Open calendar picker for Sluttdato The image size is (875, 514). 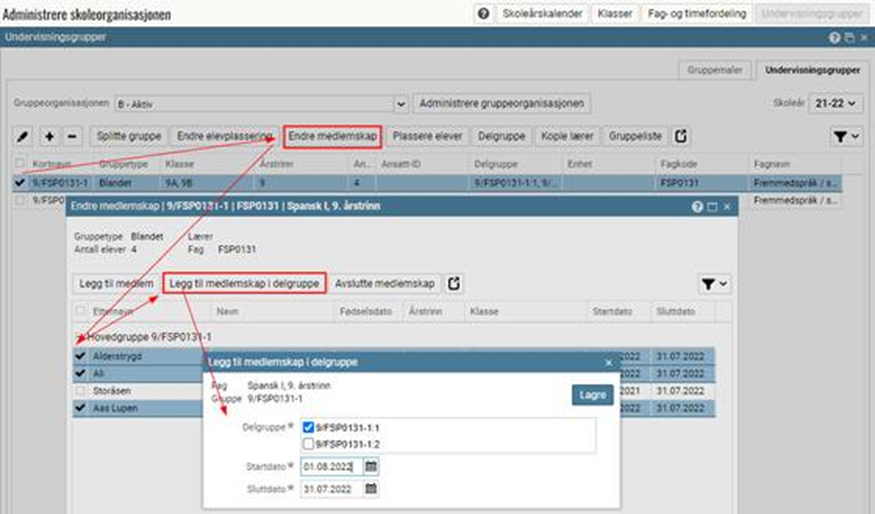click(x=371, y=489)
